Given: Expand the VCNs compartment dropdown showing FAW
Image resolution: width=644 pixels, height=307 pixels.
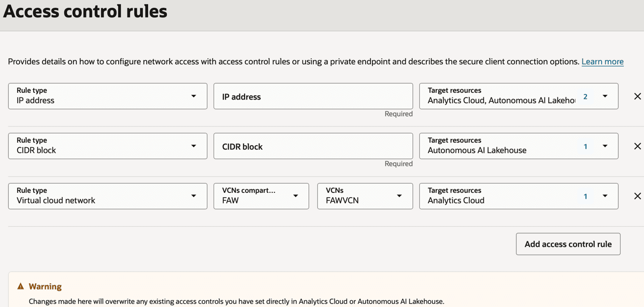Looking at the screenshot, I should [x=261, y=196].
